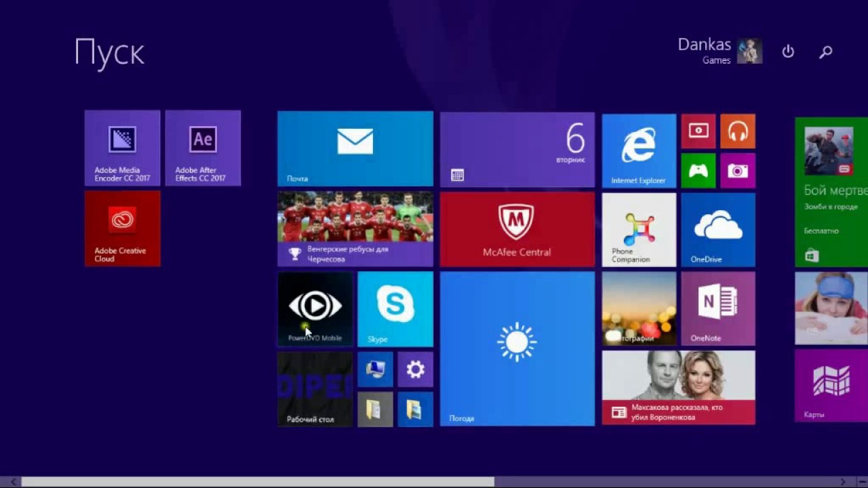Launch Internet Explorer tile
Image resolution: width=868 pixels, height=488 pixels.
(x=639, y=150)
